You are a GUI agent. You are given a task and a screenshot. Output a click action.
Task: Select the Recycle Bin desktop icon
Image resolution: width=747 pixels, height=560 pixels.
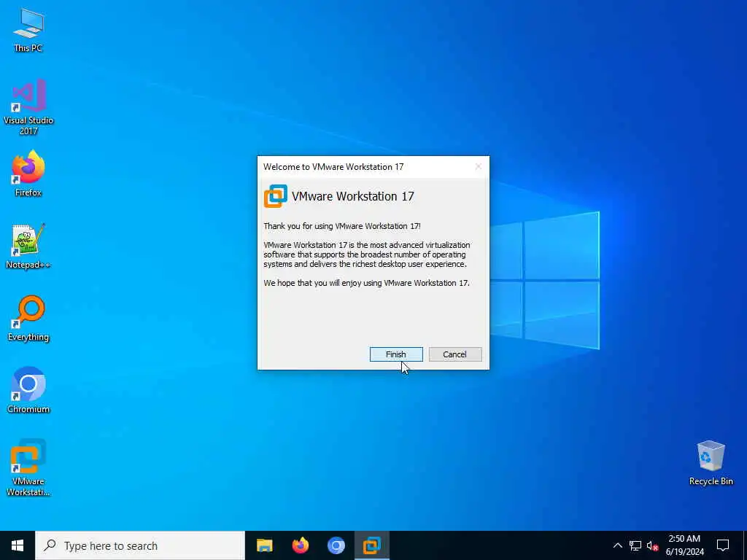(711, 463)
